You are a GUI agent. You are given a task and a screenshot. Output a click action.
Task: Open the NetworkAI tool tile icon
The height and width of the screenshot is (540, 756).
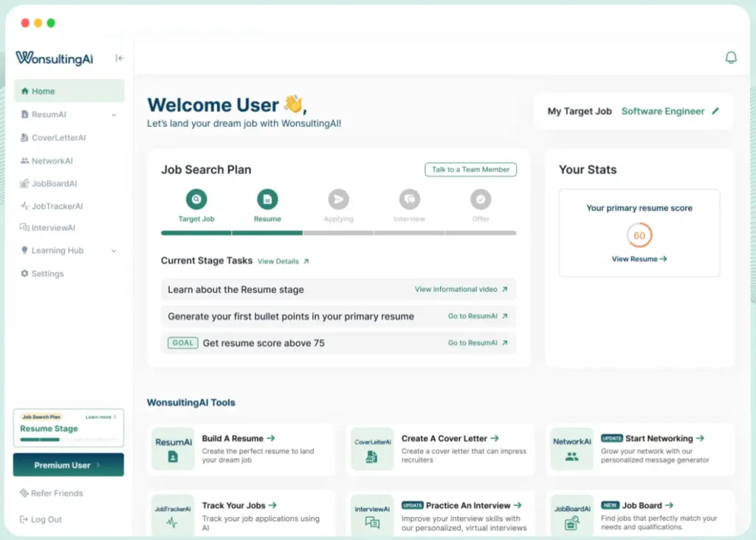coord(571,449)
